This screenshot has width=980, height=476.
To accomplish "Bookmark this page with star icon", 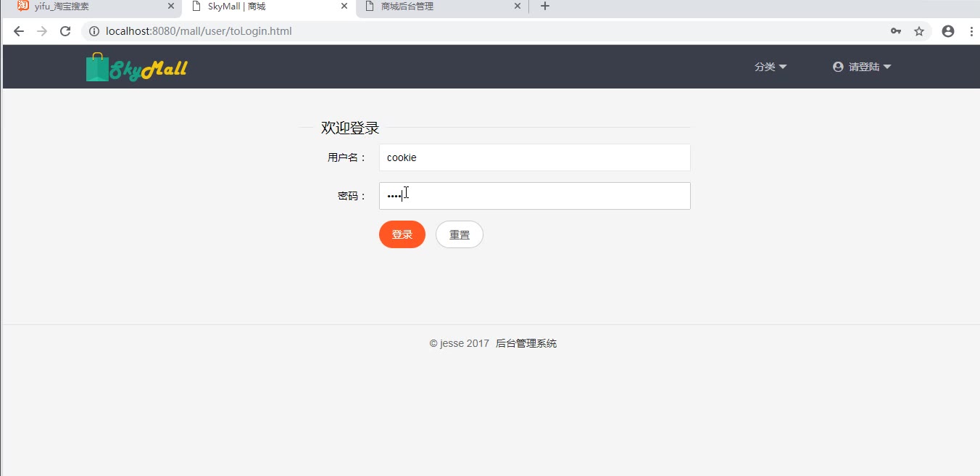I will tap(919, 31).
